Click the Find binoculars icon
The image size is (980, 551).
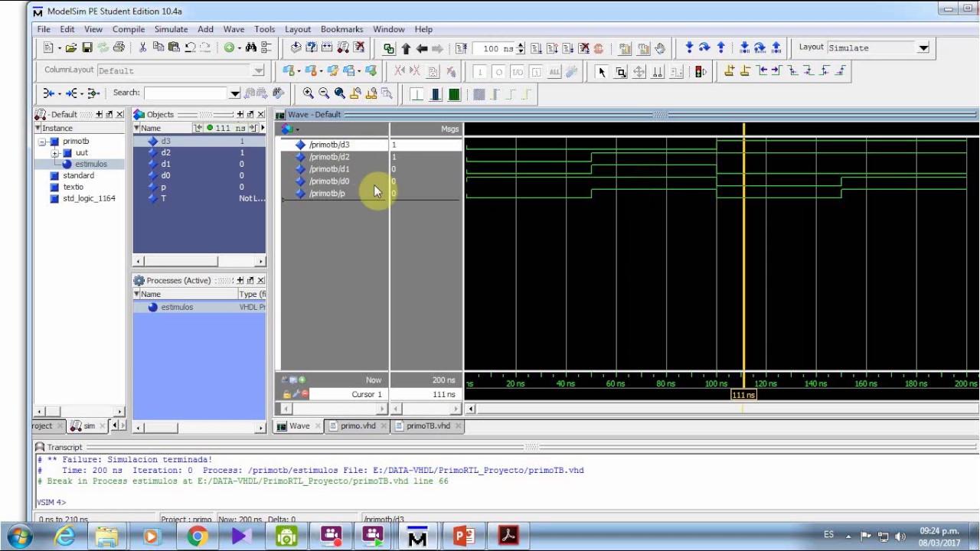250,48
